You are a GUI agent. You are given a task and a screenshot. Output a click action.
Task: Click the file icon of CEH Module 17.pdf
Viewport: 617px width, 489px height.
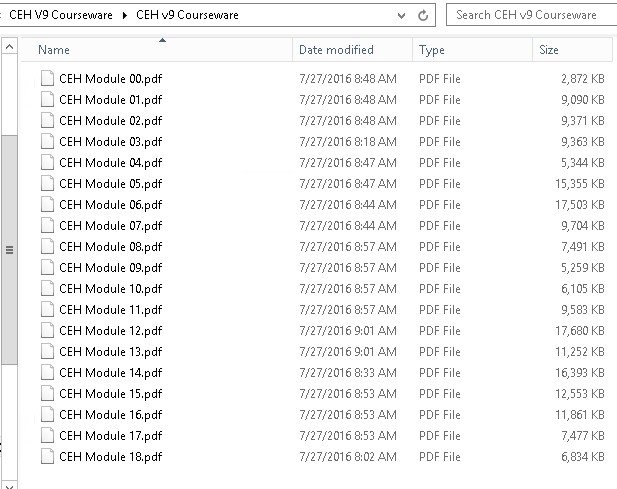47,435
